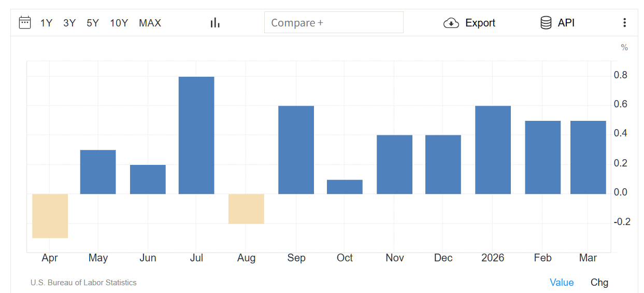644x293 pixels.
Task: Click the tan August negative bar
Action: [247, 208]
